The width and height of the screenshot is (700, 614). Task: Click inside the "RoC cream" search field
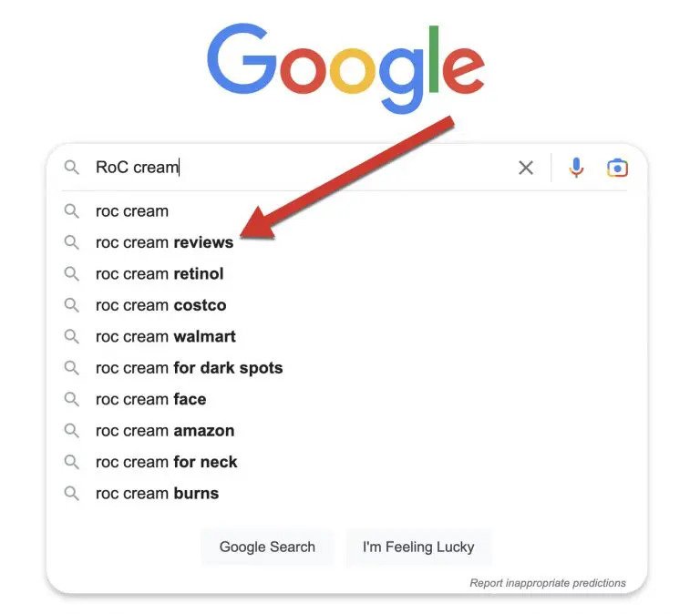(x=319, y=168)
